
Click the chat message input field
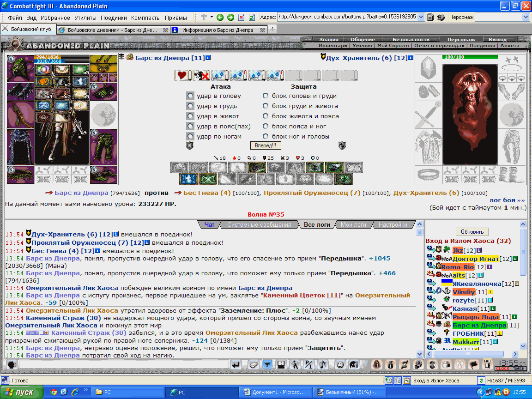click(x=124, y=365)
